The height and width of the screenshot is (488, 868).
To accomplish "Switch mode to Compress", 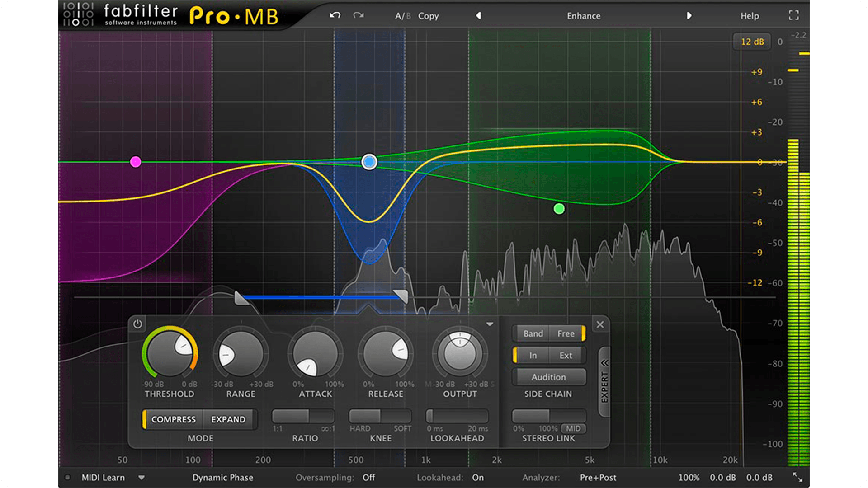I will pos(174,419).
